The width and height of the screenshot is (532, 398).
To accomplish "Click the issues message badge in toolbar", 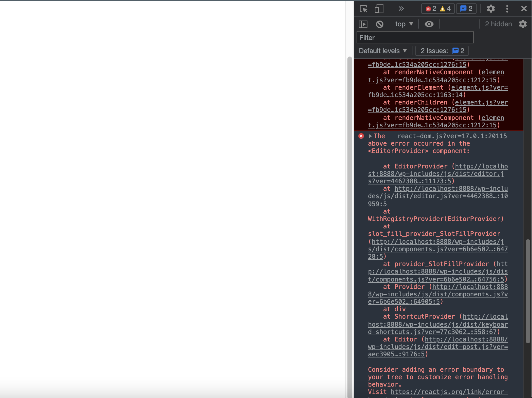I will click(466, 9).
